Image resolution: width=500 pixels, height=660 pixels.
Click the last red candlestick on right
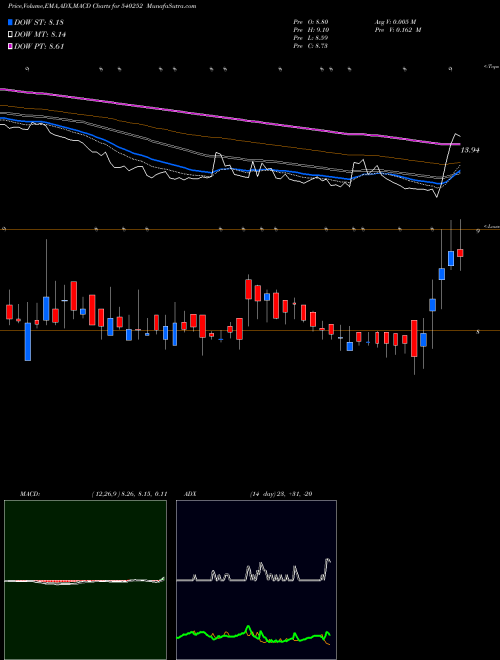pyautogui.click(x=460, y=253)
